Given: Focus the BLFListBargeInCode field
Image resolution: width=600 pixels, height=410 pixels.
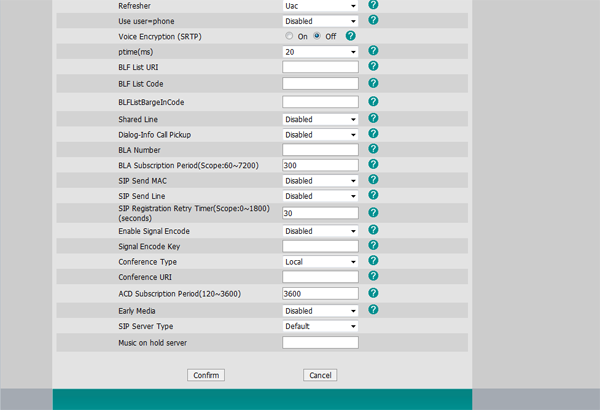Looking at the screenshot, I should pyautogui.click(x=320, y=102).
